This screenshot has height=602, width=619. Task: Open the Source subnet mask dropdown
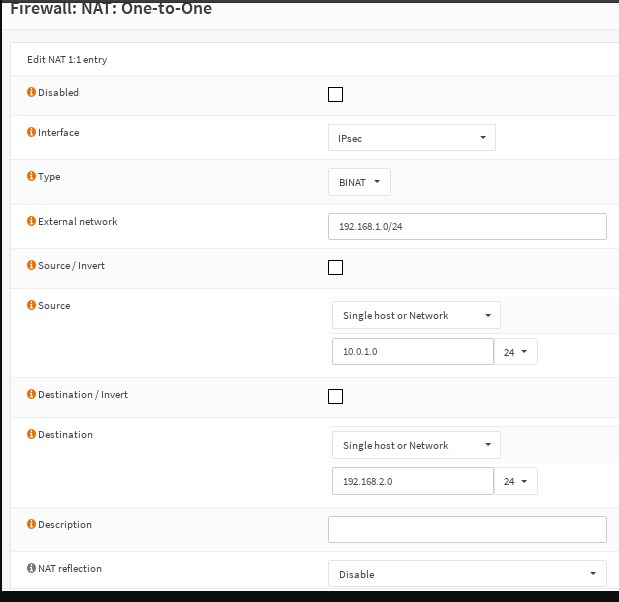516,352
